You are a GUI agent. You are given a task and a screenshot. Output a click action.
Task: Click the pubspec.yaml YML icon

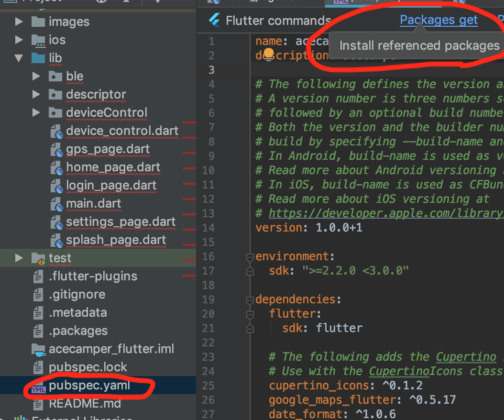[x=38, y=387]
